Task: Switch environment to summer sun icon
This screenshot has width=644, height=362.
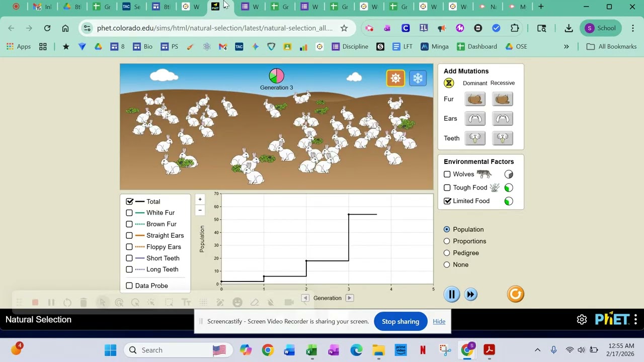Action: [395, 78]
